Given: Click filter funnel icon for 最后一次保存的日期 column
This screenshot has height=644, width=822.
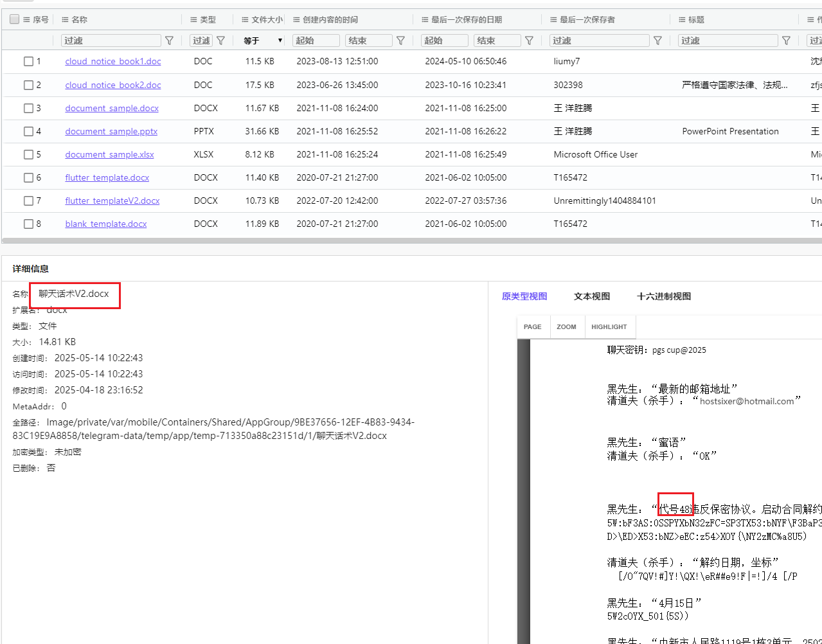Looking at the screenshot, I should tap(529, 40).
